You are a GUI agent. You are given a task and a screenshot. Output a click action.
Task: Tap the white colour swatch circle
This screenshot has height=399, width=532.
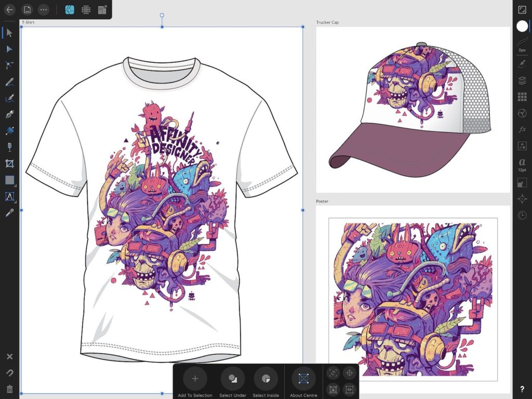coord(522,26)
